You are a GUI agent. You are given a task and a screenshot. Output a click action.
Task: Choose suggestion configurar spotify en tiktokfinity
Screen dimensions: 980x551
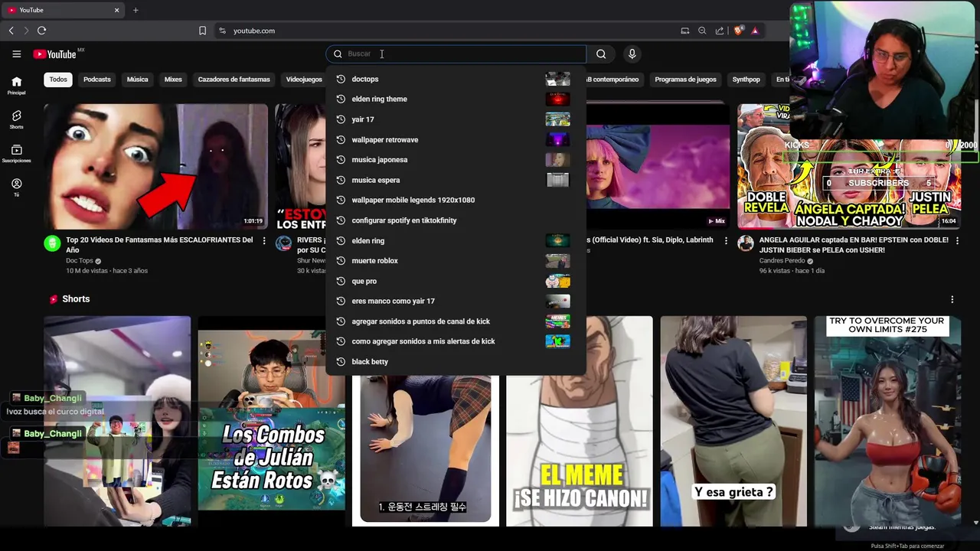pos(456,220)
